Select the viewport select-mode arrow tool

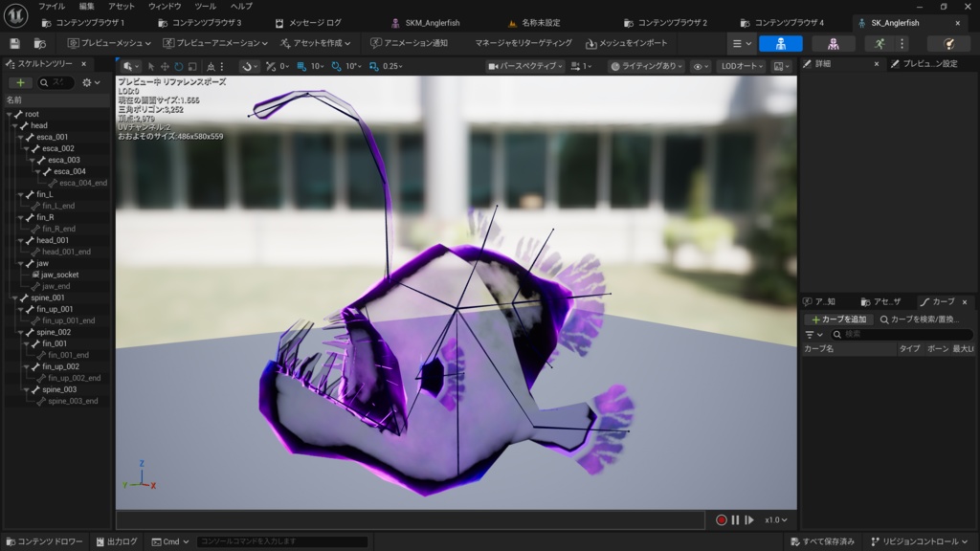point(150,66)
